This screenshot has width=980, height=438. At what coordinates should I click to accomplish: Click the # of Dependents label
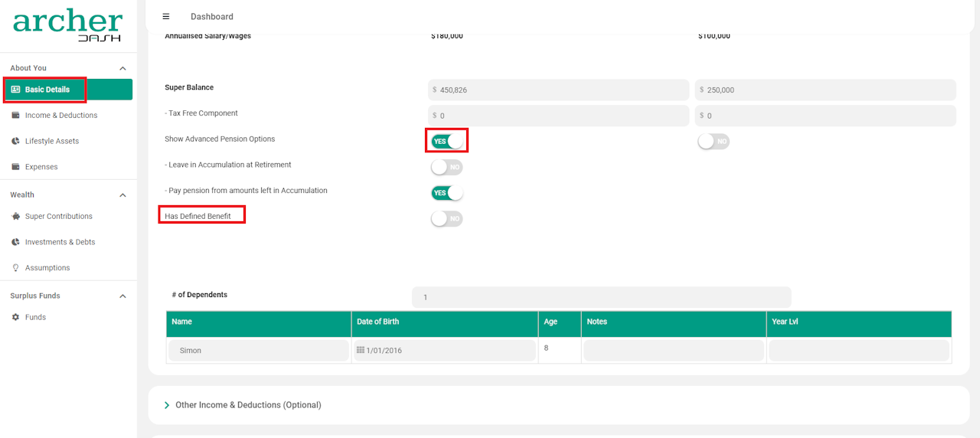[x=200, y=295]
